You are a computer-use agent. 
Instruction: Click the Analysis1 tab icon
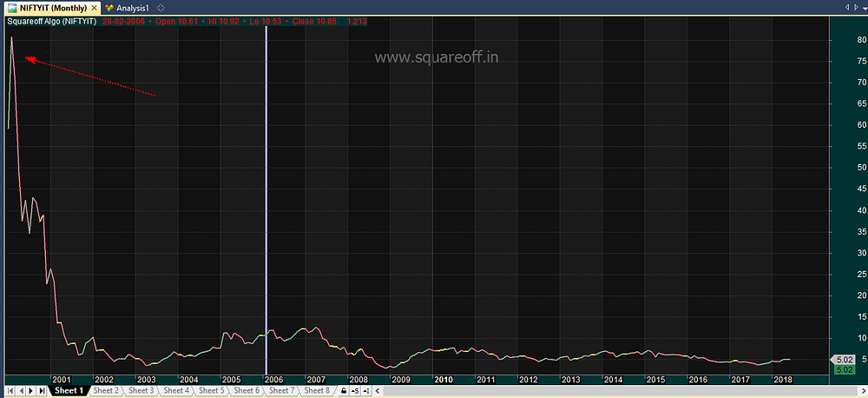[109, 8]
